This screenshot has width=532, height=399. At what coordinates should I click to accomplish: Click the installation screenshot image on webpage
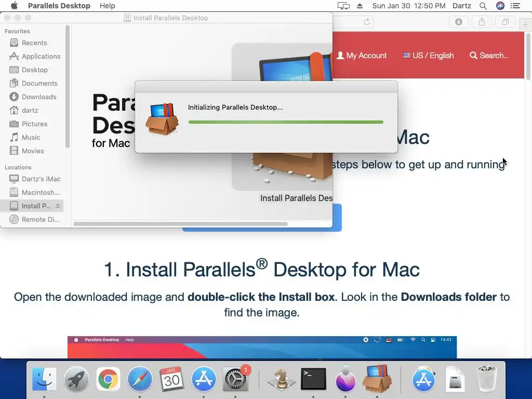pyautogui.click(x=262, y=347)
